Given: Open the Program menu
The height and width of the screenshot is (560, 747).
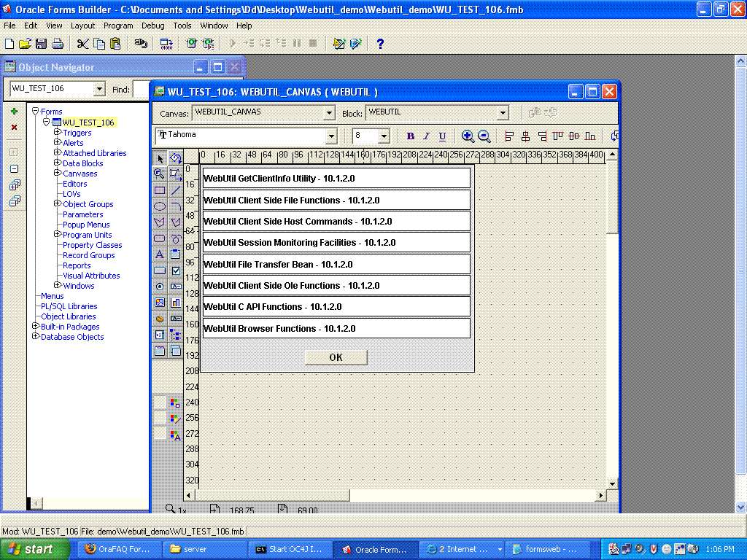Looking at the screenshot, I should (x=118, y=26).
